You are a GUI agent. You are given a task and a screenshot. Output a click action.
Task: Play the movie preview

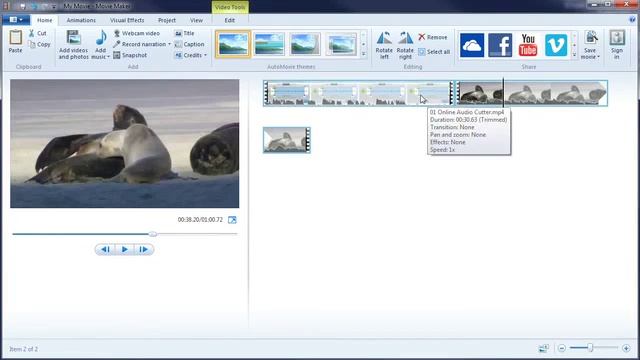click(124, 249)
